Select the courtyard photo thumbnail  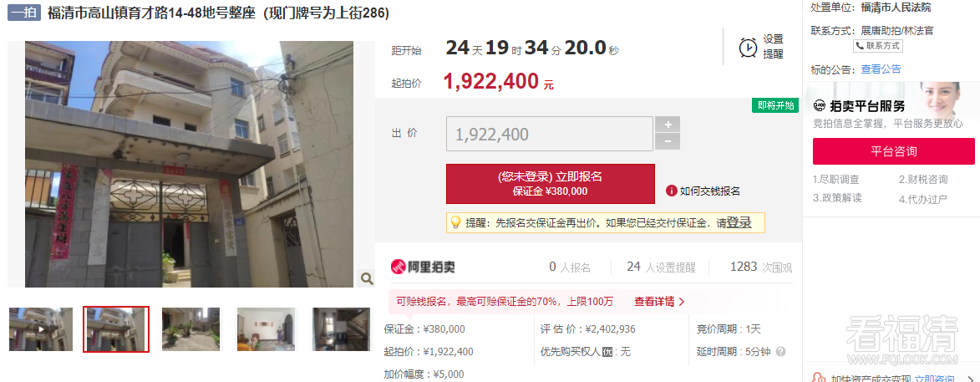[x=190, y=329]
